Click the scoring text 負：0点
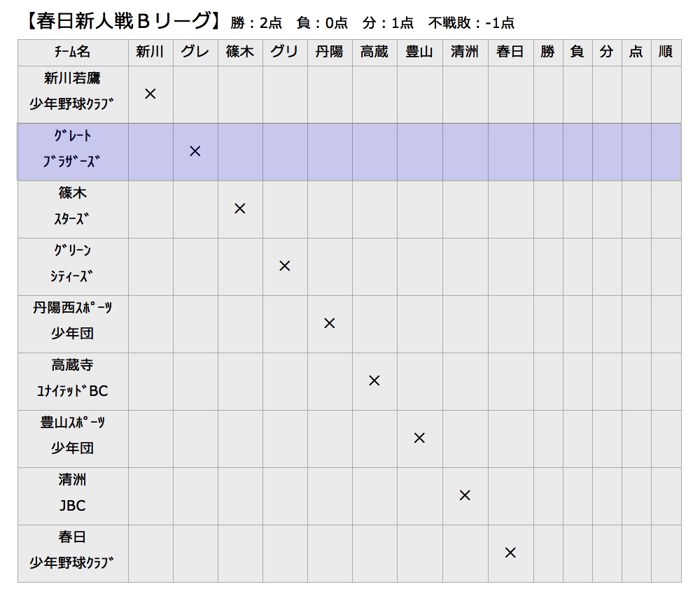The image size is (700, 603). [322, 23]
